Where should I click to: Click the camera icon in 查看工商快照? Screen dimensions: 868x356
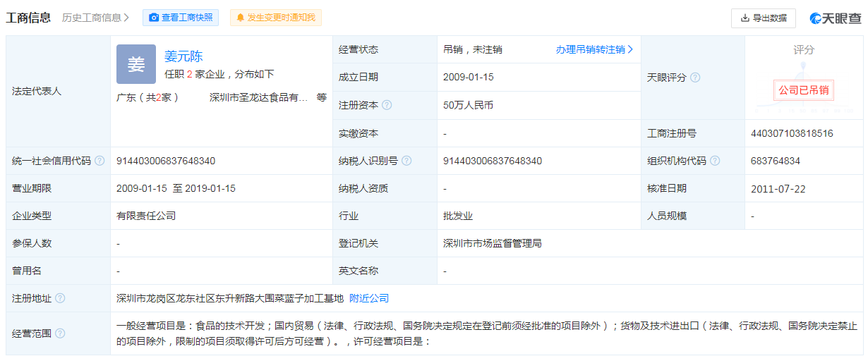coord(154,18)
